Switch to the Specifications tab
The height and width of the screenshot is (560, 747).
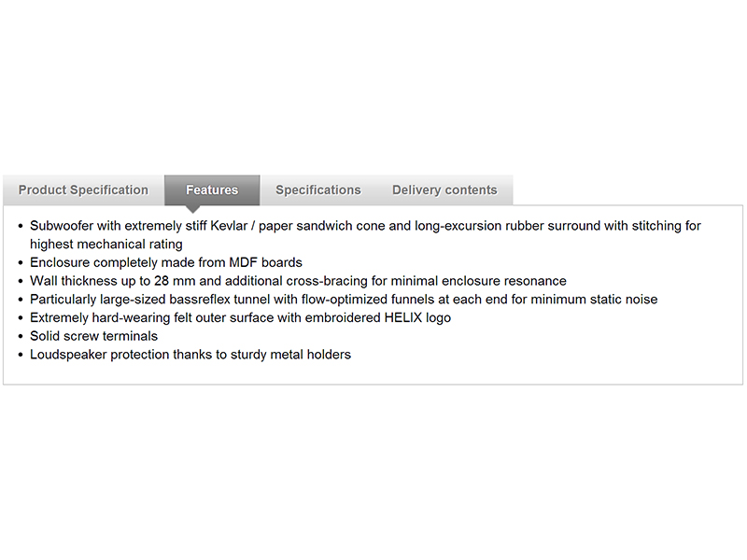pos(317,190)
